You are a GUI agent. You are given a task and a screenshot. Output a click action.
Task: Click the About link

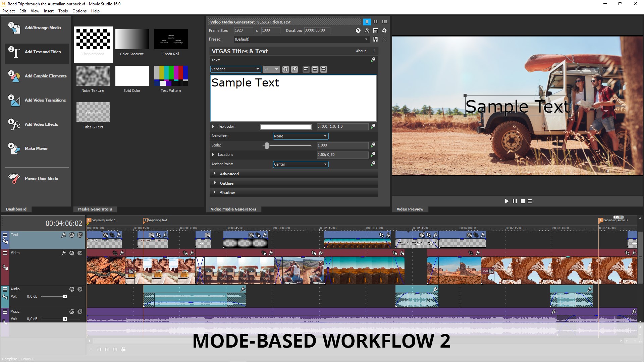point(361,51)
